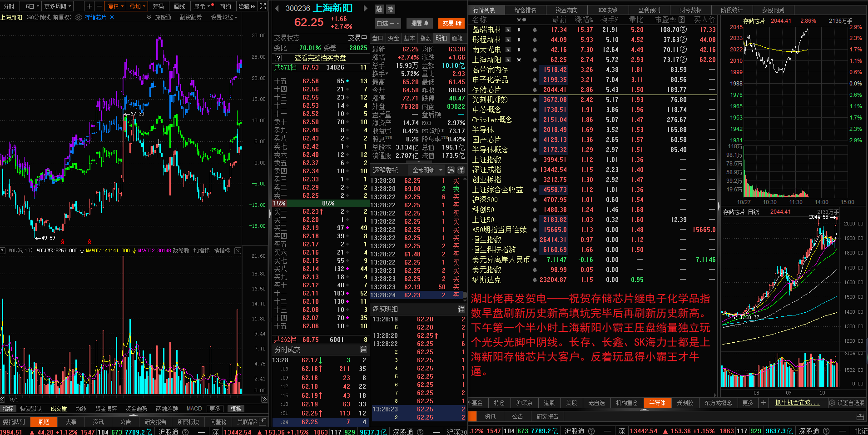The width and height of the screenshot is (868, 435).
Task: Toggle 指标 indicator button at chart bottom
Action: pyautogui.click(x=8, y=409)
